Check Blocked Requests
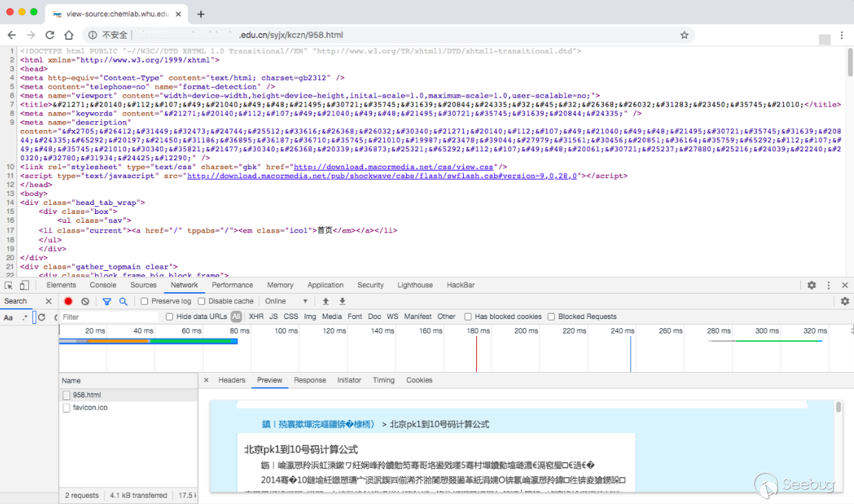 [x=551, y=317]
